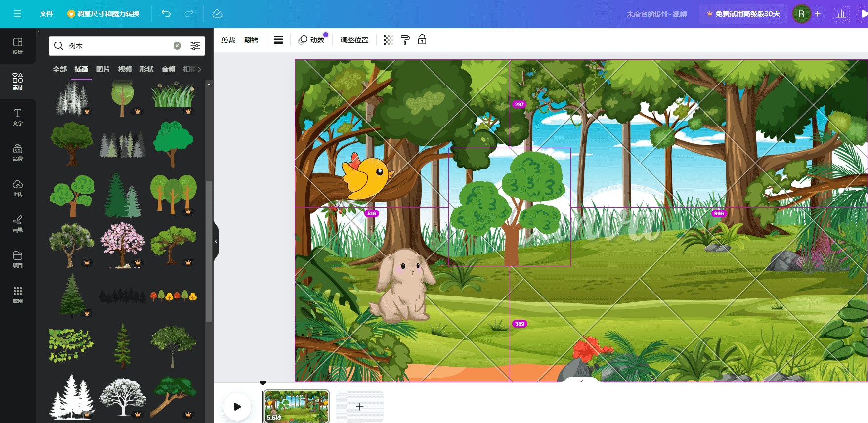Click the 翻转 flip button
868x423 pixels.
pos(251,40)
